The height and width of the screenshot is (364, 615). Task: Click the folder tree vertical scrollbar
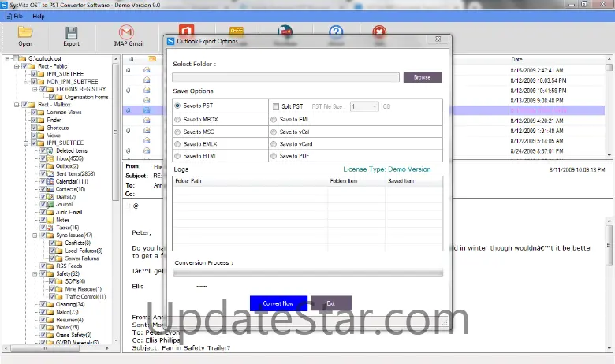pyautogui.click(x=115, y=199)
